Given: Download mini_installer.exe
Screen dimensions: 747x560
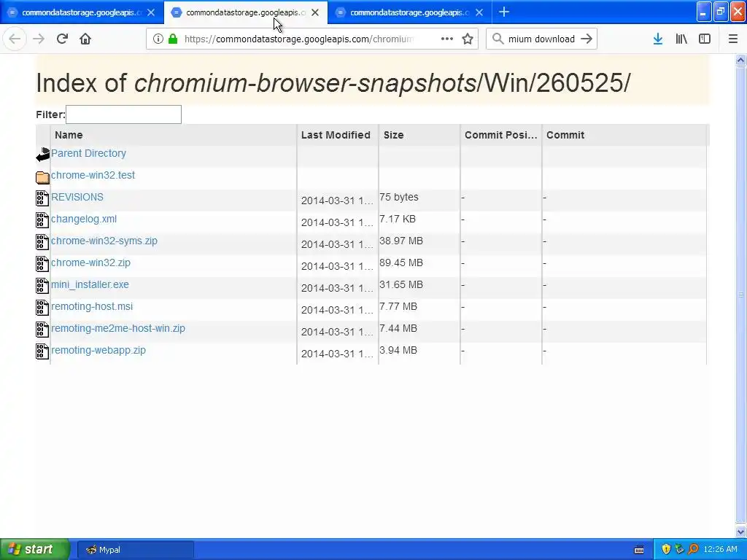Looking at the screenshot, I should coord(90,285).
